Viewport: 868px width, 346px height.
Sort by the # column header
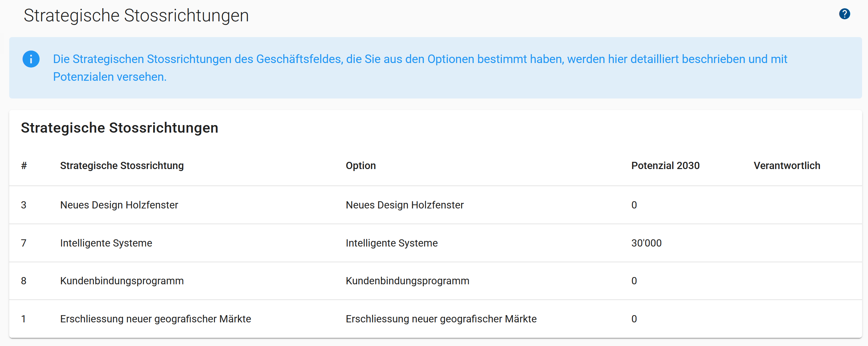pyautogui.click(x=24, y=165)
